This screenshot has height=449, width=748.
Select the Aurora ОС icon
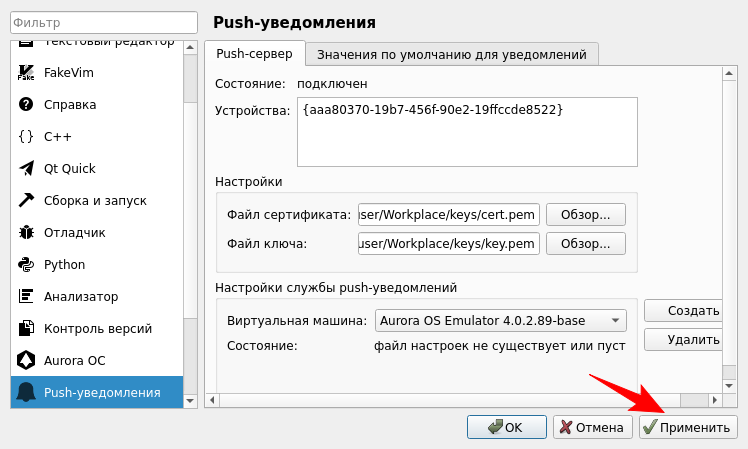point(26,360)
